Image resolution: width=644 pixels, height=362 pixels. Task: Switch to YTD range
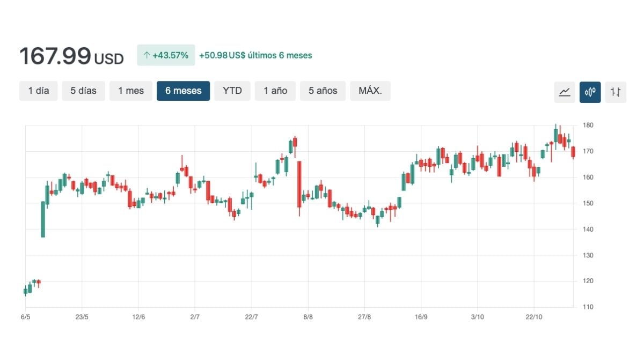click(x=232, y=91)
